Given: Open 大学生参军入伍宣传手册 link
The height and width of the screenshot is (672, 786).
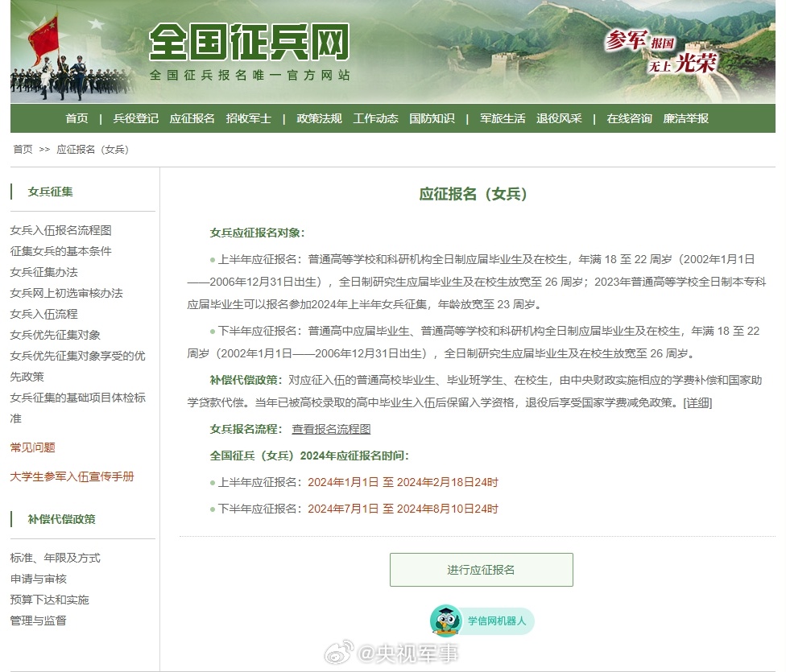Looking at the screenshot, I should [72, 476].
